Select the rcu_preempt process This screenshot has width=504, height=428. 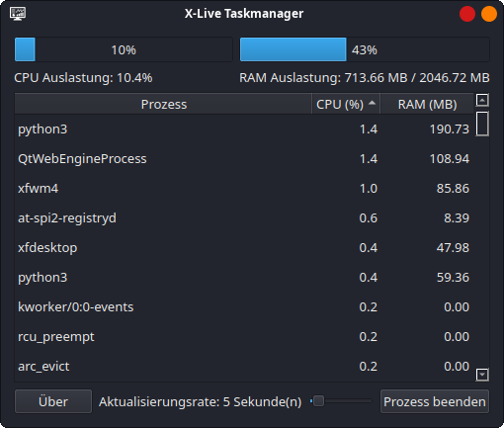(x=244, y=337)
